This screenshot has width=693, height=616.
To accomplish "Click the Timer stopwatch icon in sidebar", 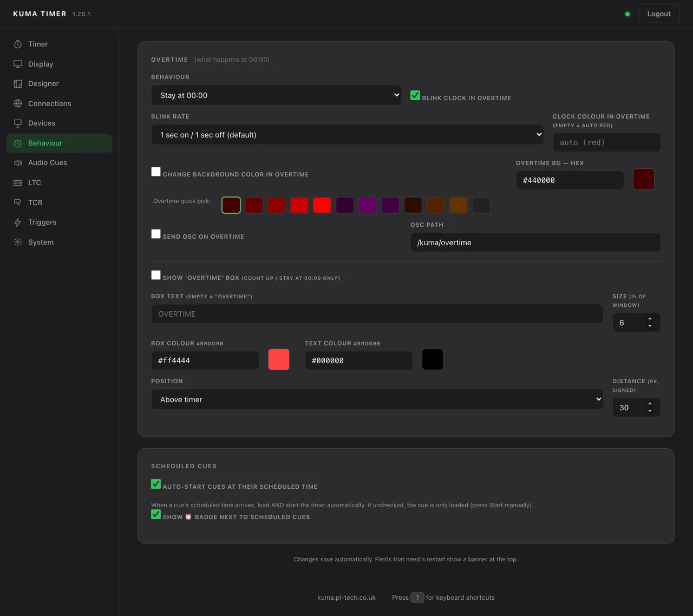I will coord(18,44).
